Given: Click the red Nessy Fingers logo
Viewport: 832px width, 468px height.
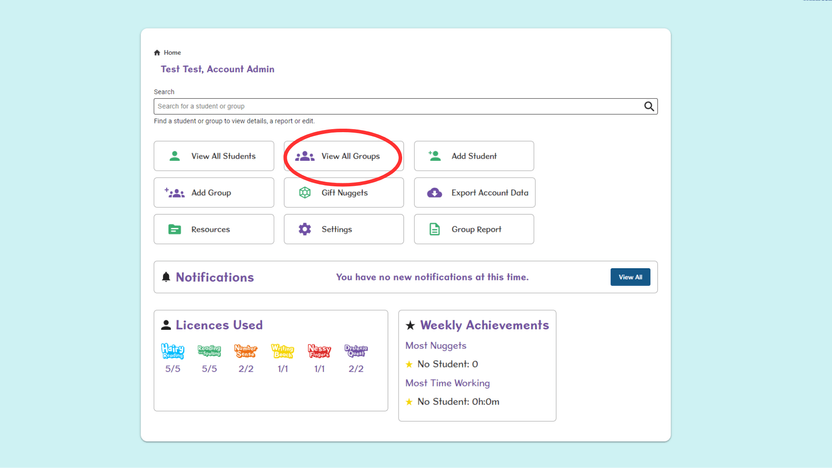Looking at the screenshot, I should (x=319, y=351).
